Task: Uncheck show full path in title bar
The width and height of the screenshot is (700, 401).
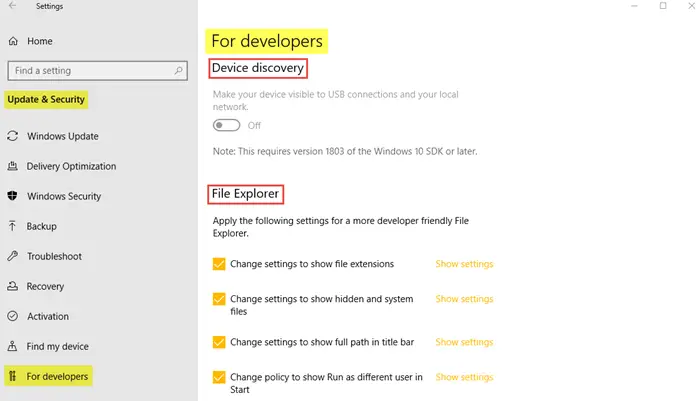Action: [219, 342]
